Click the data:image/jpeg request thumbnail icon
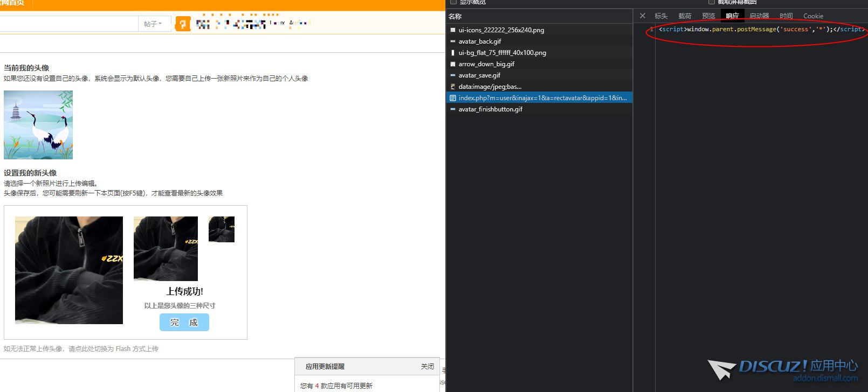The width and height of the screenshot is (868, 392). 453,87
